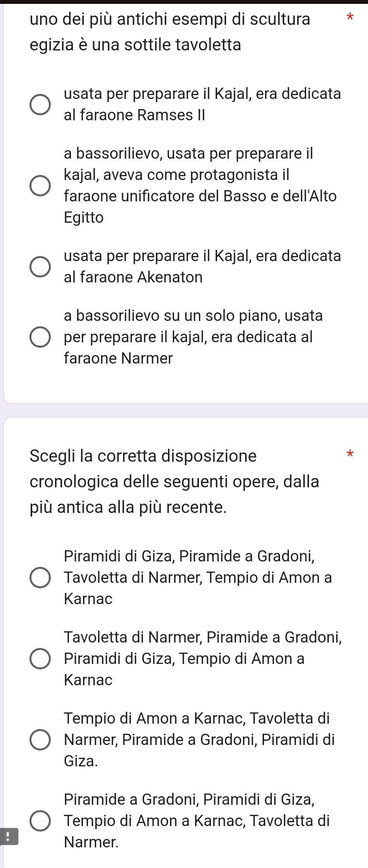Pick radio for order starting Piramide a Gradoni

click(40, 821)
